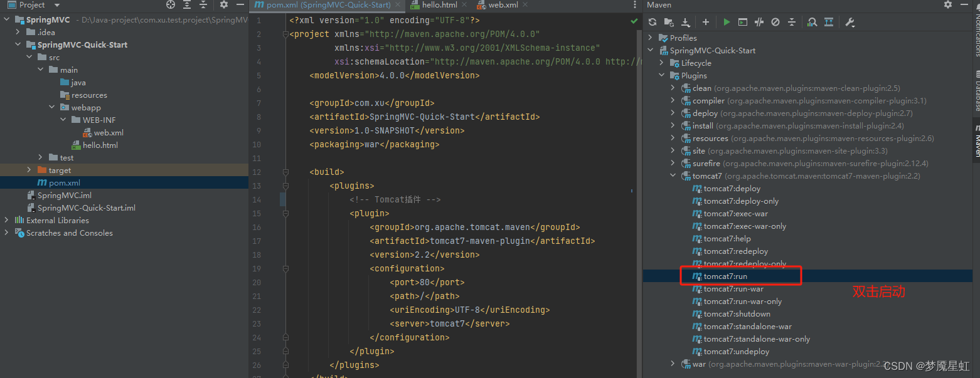Hide the Maven tool window
The width and height of the screenshot is (980, 378).
pyautogui.click(x=964, y=4)
